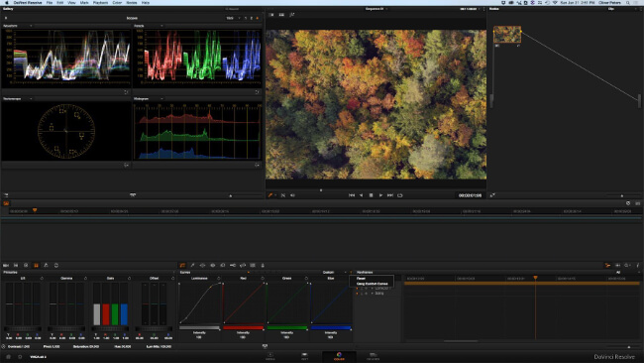
Task: Open the Tracker palette
Action: [213, 265]
